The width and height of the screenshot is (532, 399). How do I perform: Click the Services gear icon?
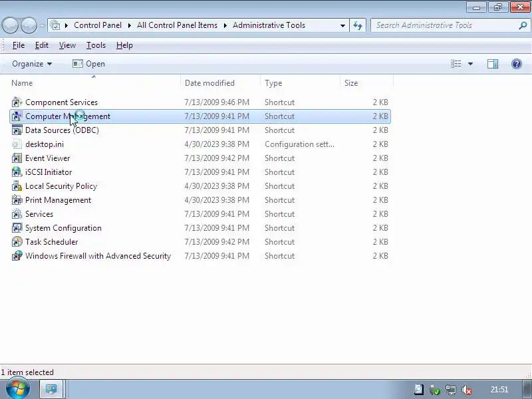[17, 213]
